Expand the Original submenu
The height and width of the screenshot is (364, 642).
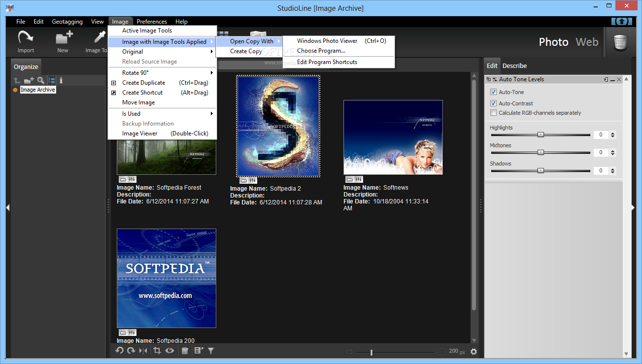coord(162,52)
